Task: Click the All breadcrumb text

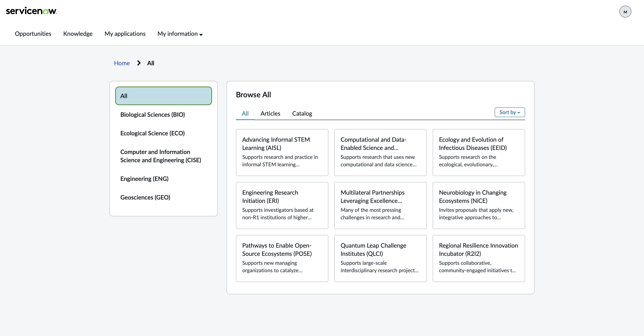Action: point(151,63)
